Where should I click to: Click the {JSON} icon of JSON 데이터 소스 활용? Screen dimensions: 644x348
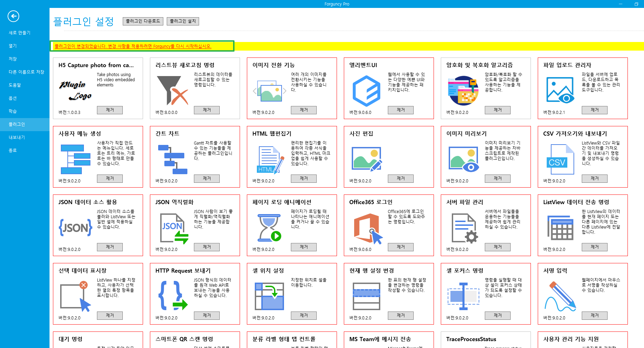point(76,228)
